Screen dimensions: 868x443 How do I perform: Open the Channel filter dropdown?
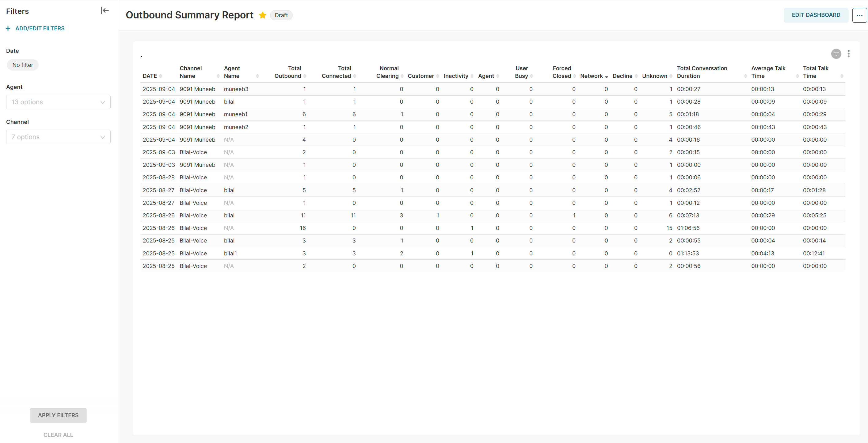(58, 137)
